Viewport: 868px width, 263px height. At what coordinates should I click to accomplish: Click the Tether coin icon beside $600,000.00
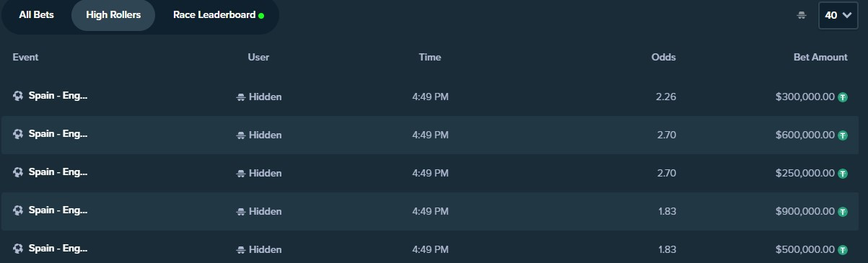842,135
